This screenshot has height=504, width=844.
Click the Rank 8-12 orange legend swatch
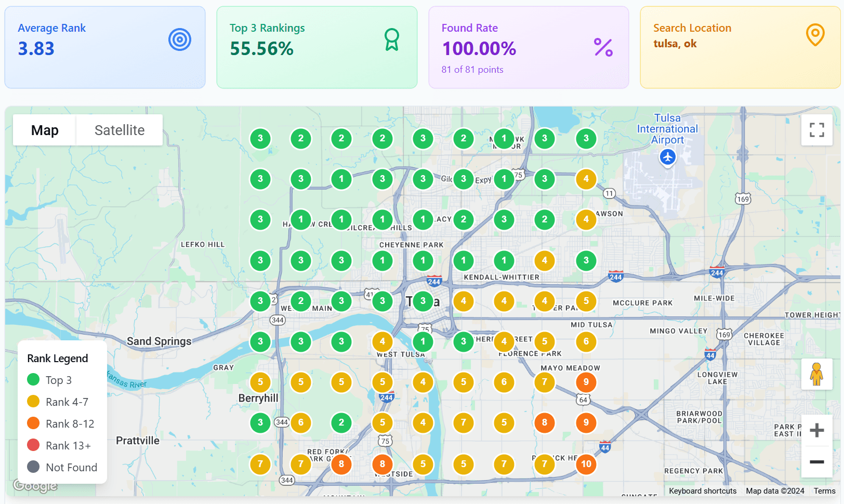click(x=33, y=423)
